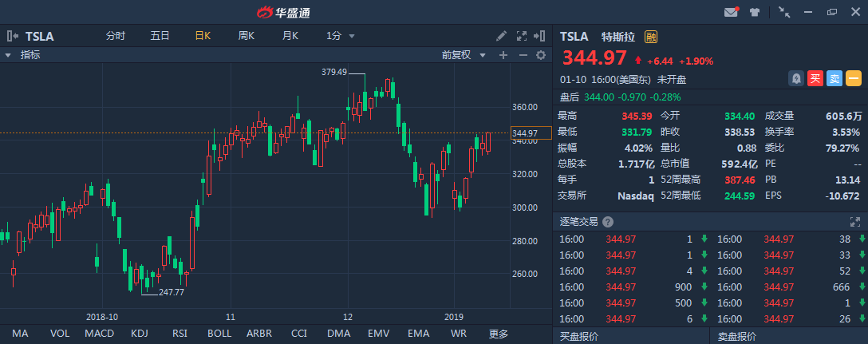Open the skin theme shirt icon
This screenshot has height=344, width=868.
point(754,13)
